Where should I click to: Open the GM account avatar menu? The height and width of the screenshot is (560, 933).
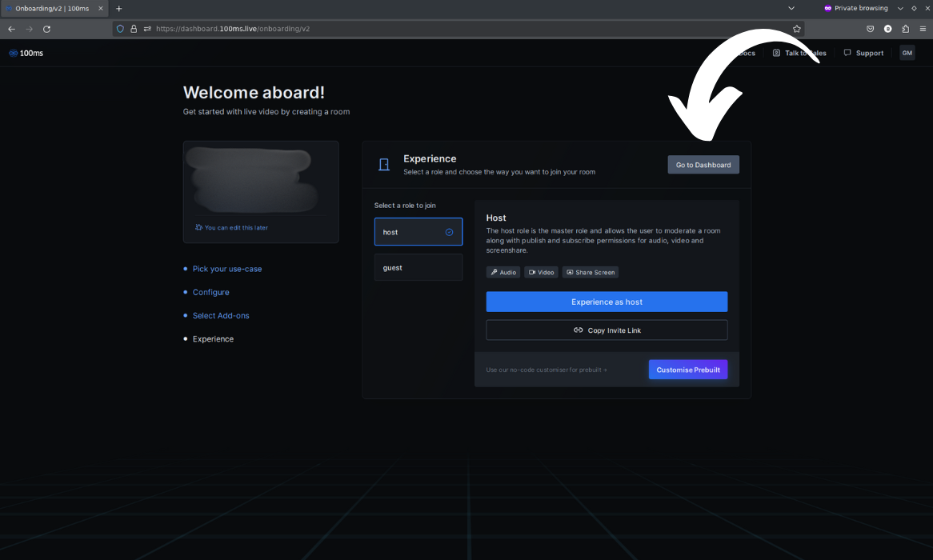pyautogui.click(x=907, y=53)
